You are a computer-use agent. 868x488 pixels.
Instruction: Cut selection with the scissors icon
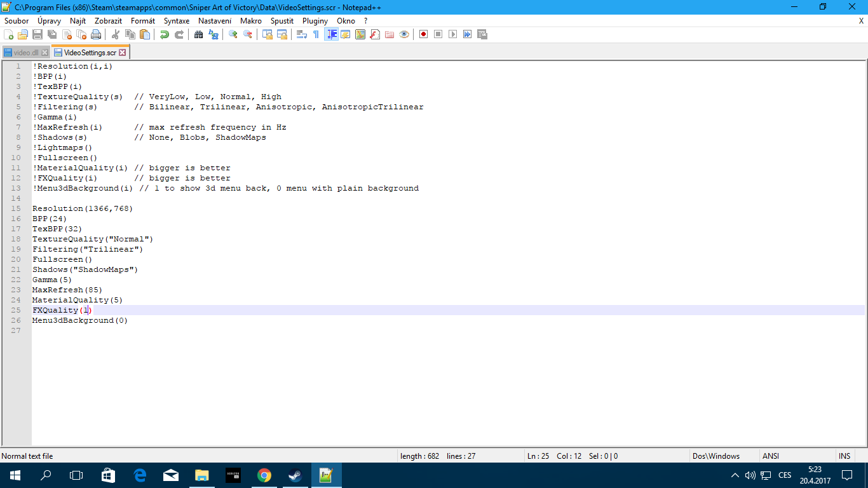click(116, 34)
